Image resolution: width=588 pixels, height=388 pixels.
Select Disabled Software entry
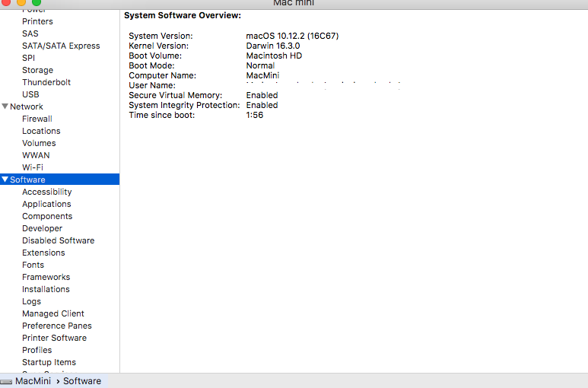tap(58, 240)
